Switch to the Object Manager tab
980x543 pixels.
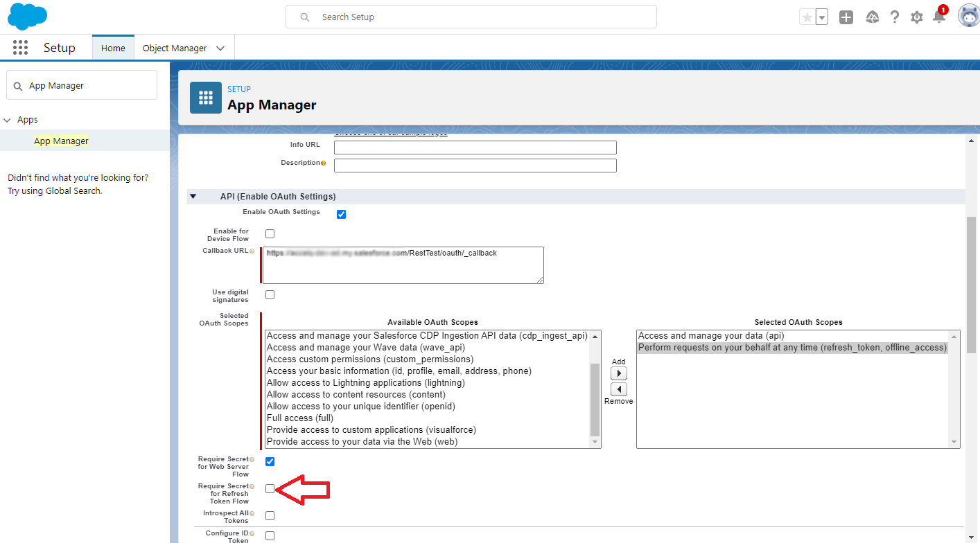175,48
